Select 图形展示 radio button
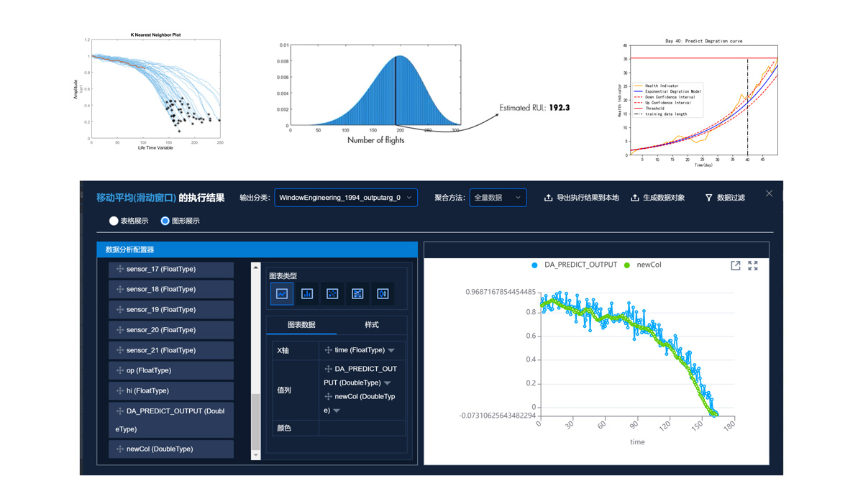This screenshot has height=504, width=863. tap(165, 221)
